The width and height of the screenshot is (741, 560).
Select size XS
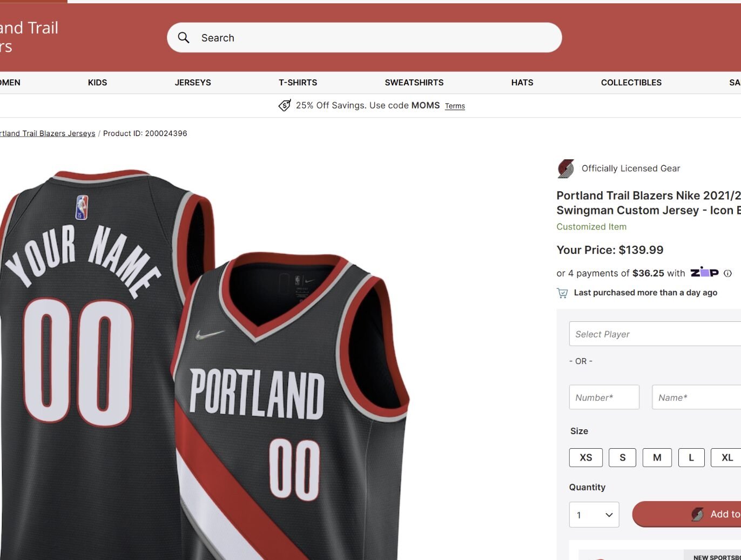(586, 457)
